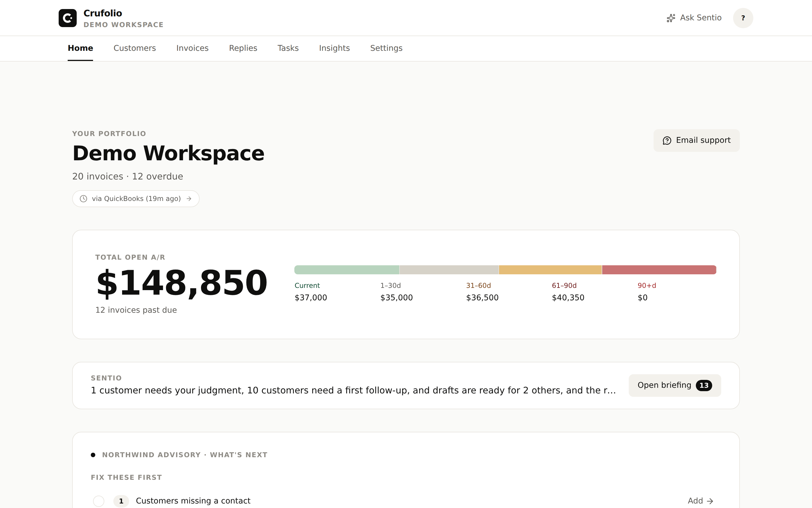Click the 1 count badge beside missing contact
Screen dimensions: 812x508
(121, 501)
